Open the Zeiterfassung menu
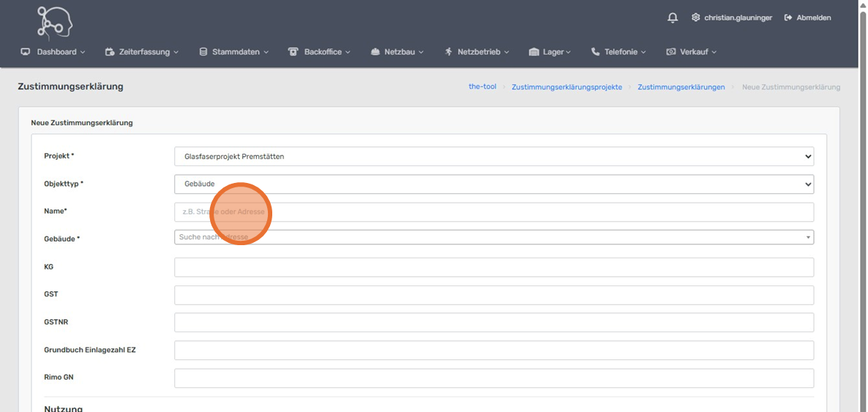 (142, 52)
